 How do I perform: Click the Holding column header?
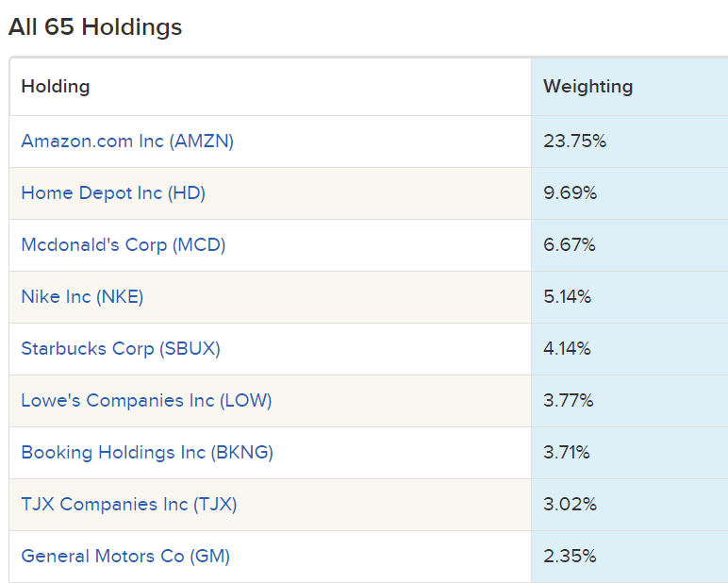click(56, 87)
